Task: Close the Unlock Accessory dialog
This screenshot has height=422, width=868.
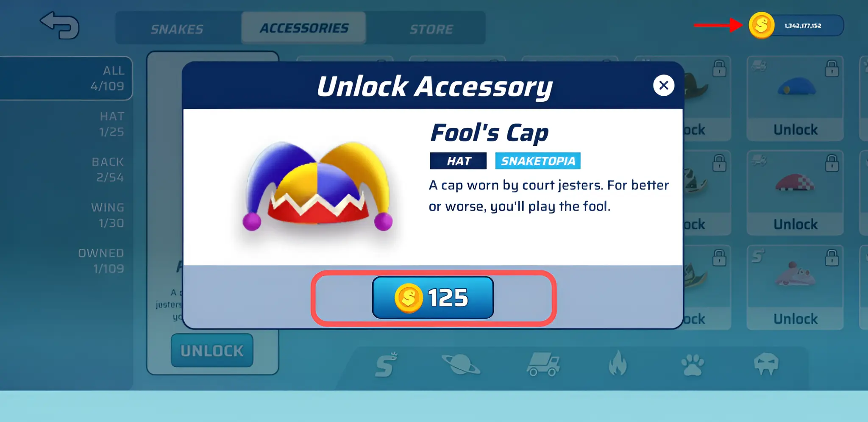Action: tap(663, 85)
